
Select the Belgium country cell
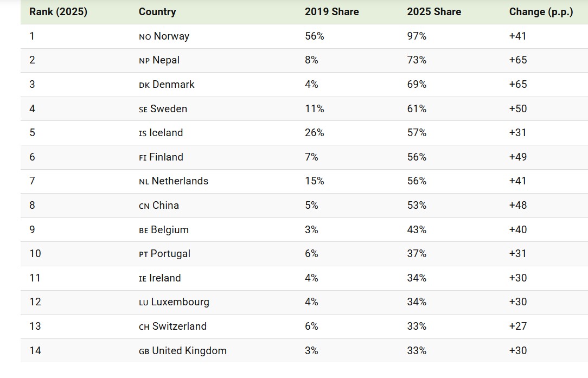(169, 230)
